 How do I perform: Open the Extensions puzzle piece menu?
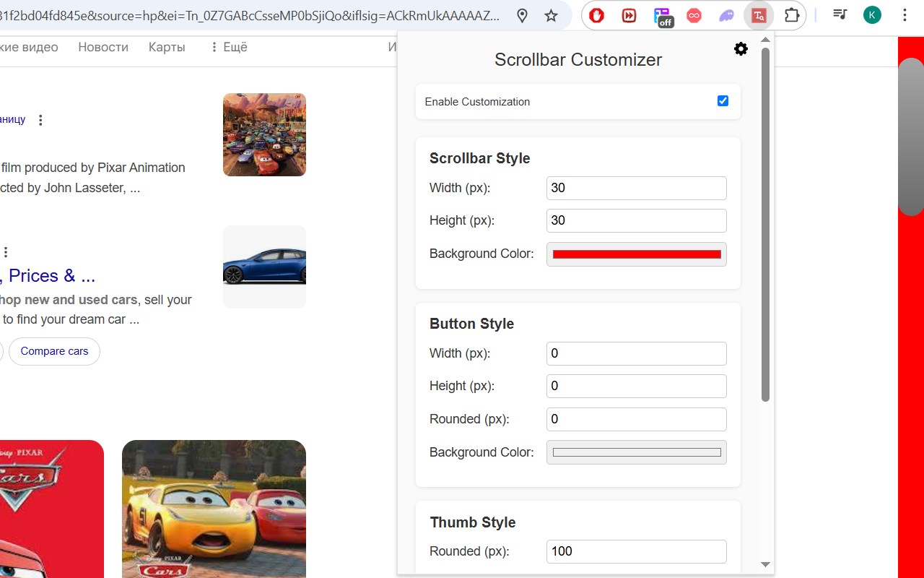pos(792,15)
